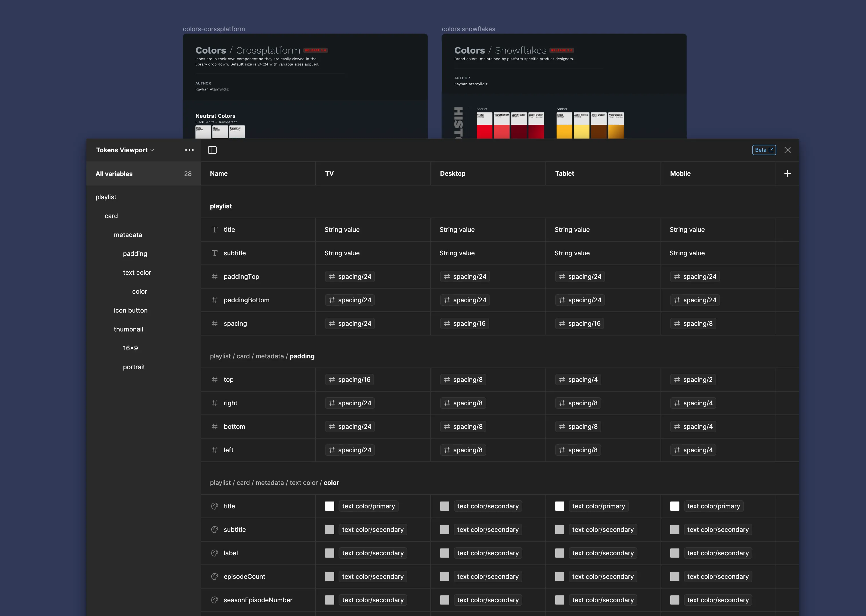The height and width of the screenshot is (616, 866).
Task: Click the TV mode column header
Action: click(x=373, y=174)
